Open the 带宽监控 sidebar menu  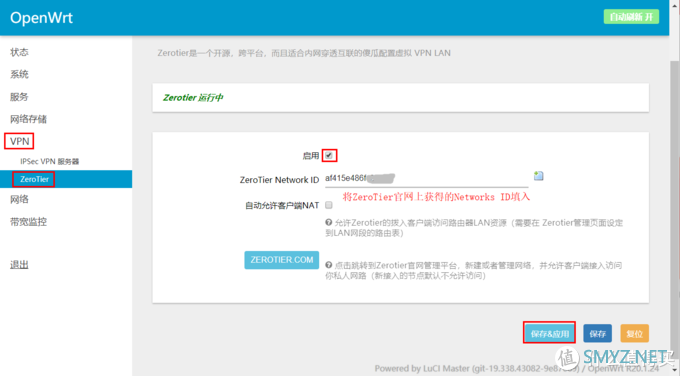[x=28, y=222]
